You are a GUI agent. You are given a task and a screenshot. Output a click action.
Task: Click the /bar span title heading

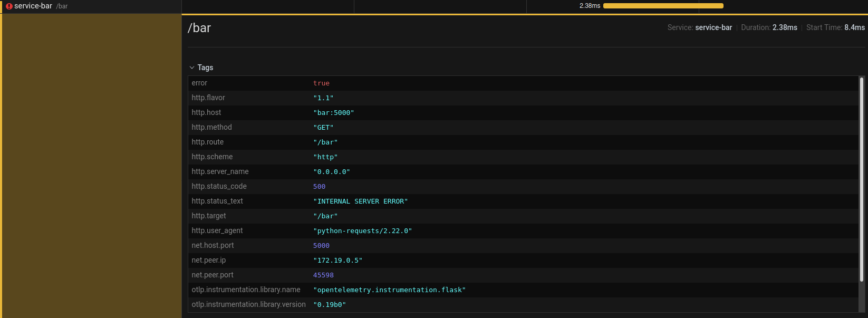[x=199, y=28]
